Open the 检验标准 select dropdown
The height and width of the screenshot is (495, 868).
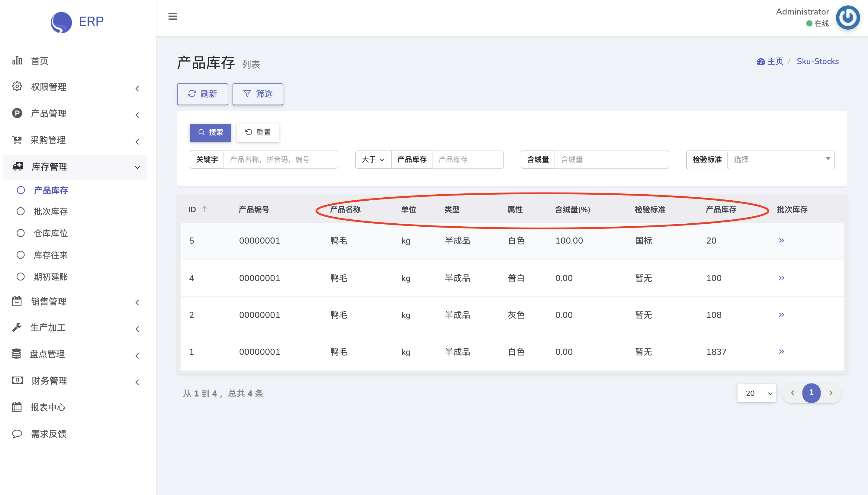click(780, 160)
